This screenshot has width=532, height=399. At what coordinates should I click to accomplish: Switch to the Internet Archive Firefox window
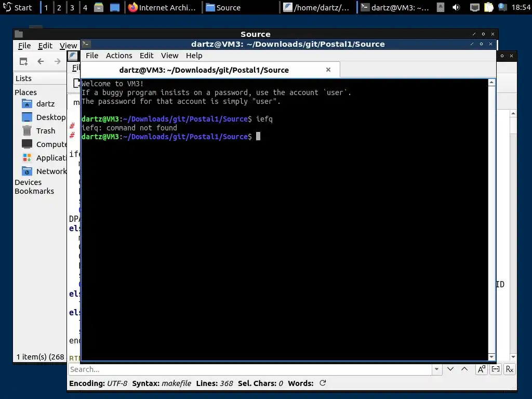(x=163, y=7)
